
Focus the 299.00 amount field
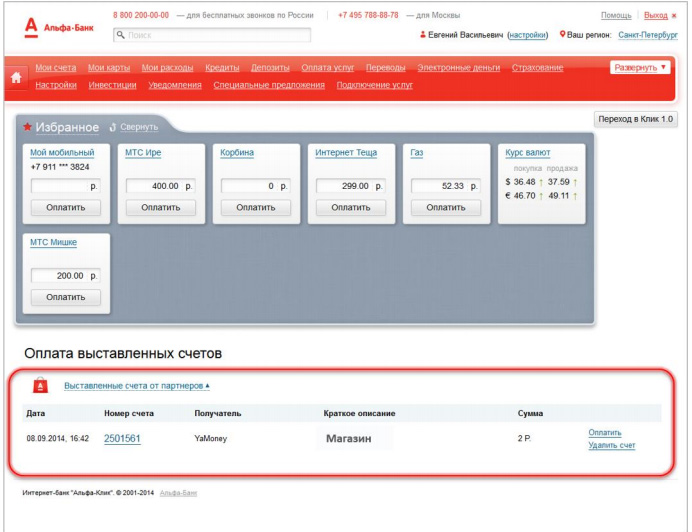click(x=351, y=186)
